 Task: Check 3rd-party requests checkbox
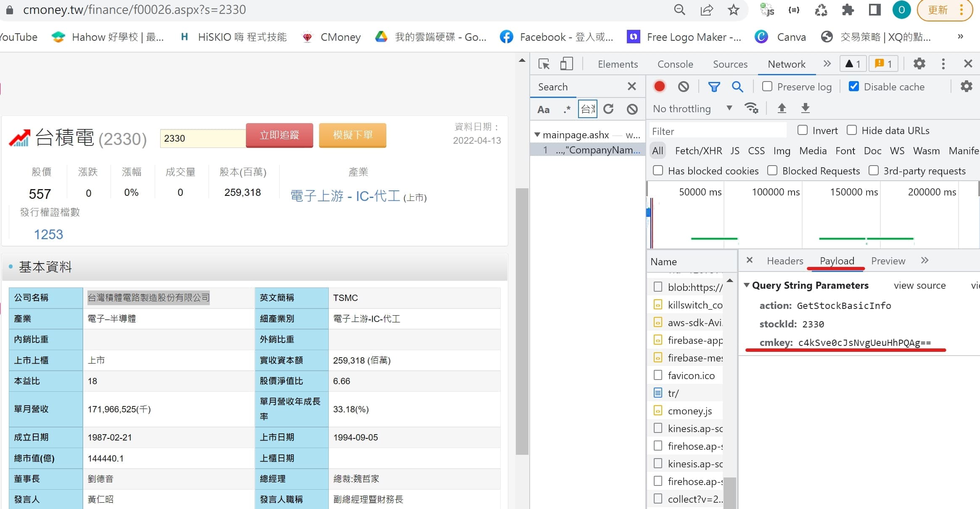(874, 170)
